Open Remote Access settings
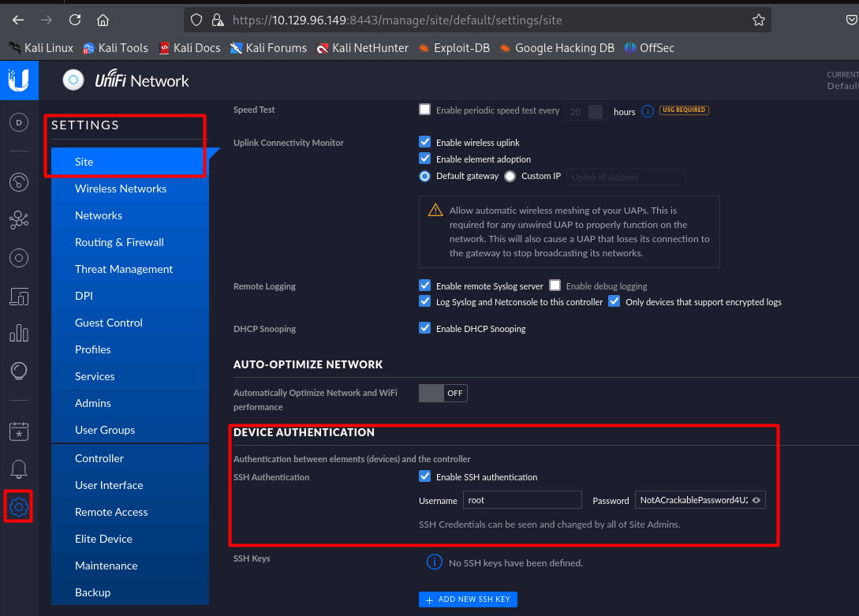The image size is (859, 616). point(130,512)
